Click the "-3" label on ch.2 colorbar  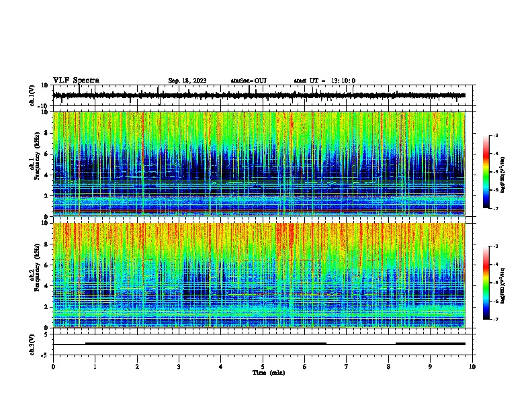click(x=496, y=246)
